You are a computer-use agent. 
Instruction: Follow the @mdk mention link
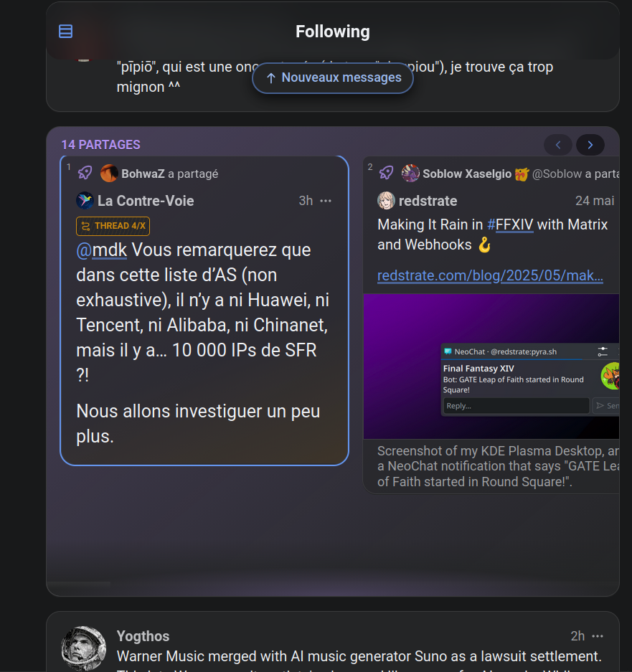(102, 250)
